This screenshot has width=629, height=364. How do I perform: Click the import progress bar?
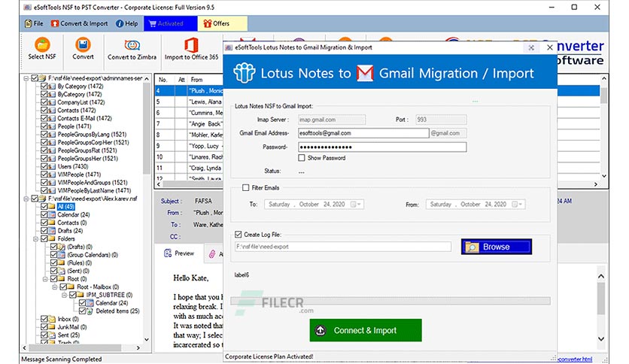coord(390,301)
